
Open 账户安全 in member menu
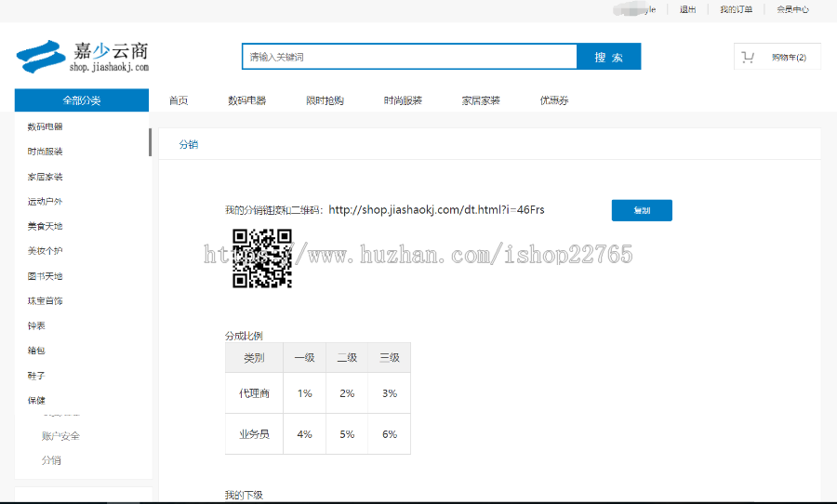pyautogui.click(x=60, y=436)
